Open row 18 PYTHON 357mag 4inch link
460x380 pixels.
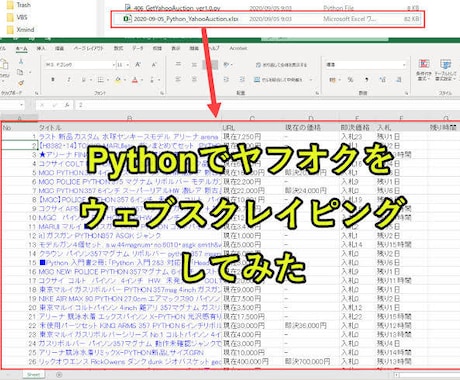coord(130,290)
